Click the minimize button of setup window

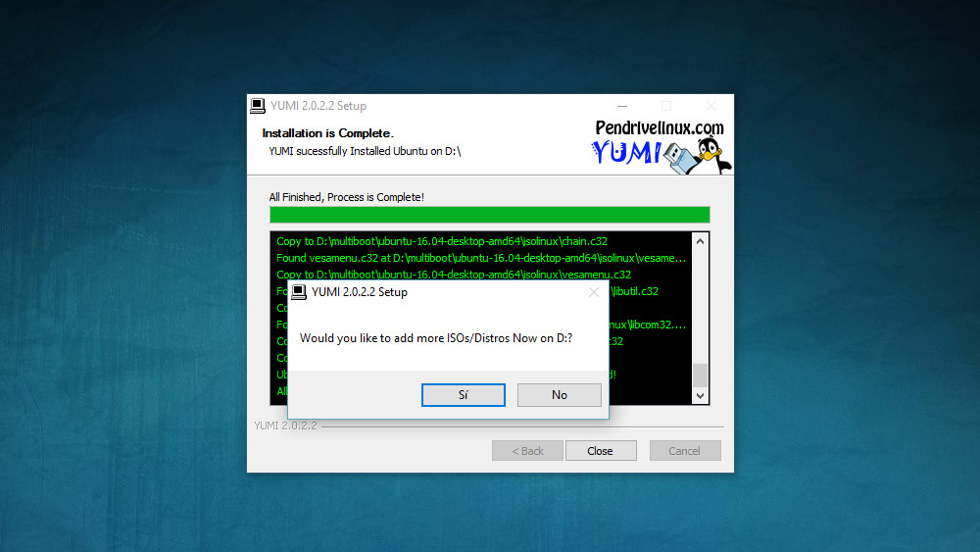pyautogui.click(x=622, y=106)
